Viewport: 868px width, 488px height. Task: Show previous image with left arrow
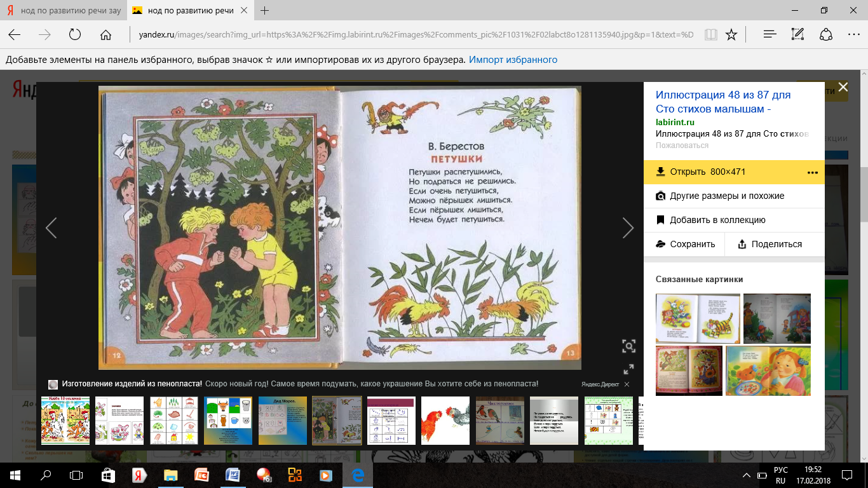coord(51,227)
